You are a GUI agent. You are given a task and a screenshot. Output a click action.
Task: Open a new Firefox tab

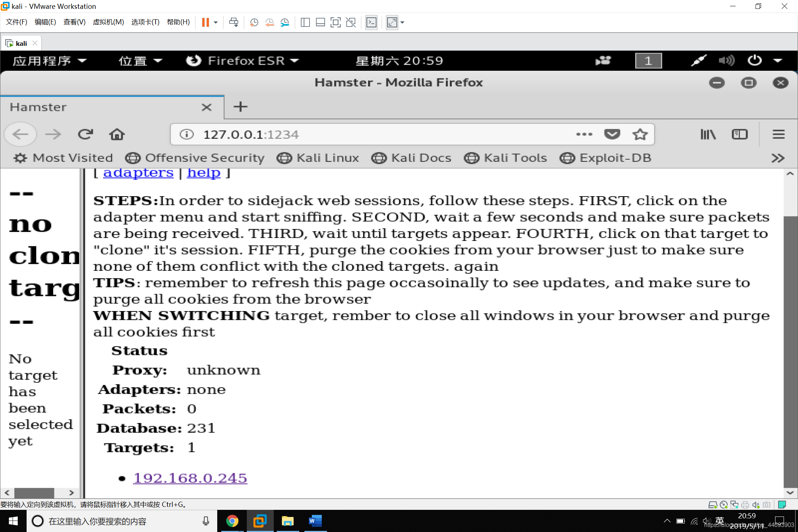[241, 107]
